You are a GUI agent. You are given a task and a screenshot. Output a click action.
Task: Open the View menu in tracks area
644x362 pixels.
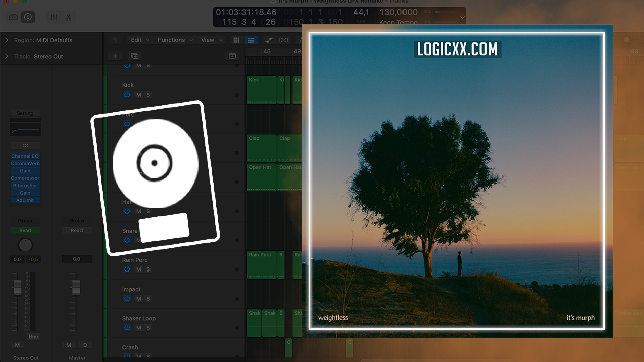tap(211, 40)
